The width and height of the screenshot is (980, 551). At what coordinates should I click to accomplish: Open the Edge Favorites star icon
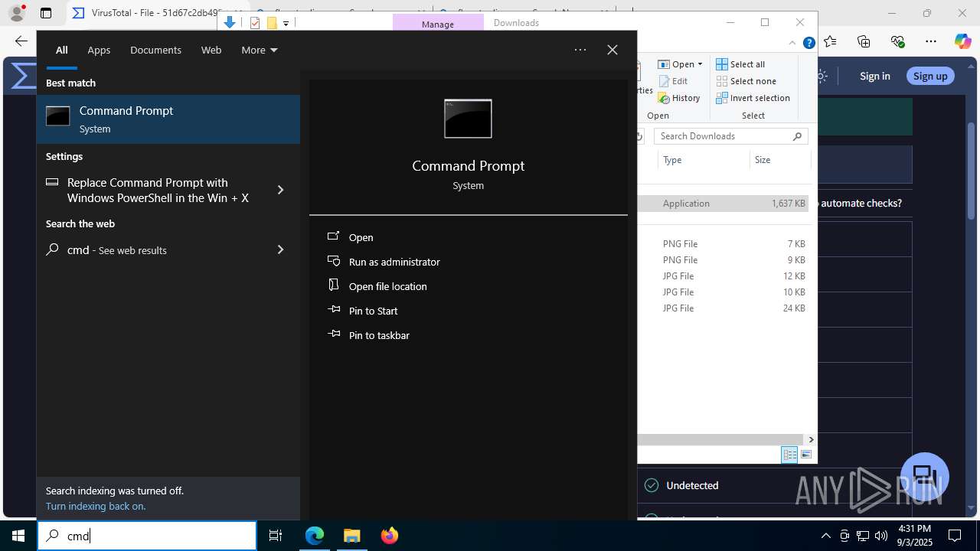pos(831,41)
